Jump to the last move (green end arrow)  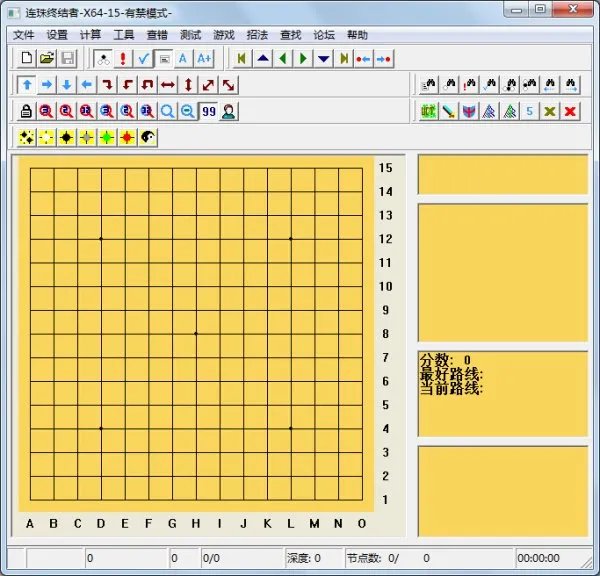(x=344, y=59)
